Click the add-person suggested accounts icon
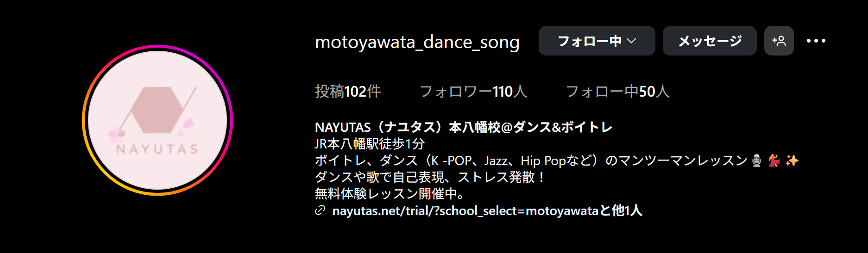 click(779, 41)
